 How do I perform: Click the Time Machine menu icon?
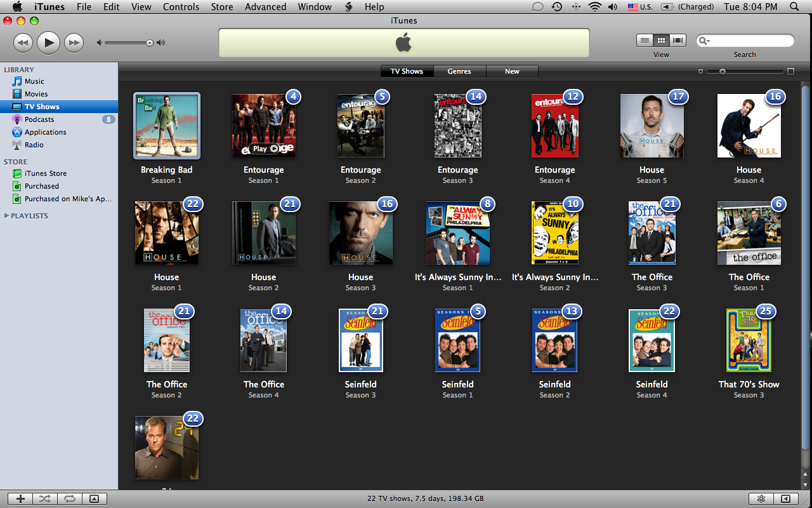coord(556,7)
